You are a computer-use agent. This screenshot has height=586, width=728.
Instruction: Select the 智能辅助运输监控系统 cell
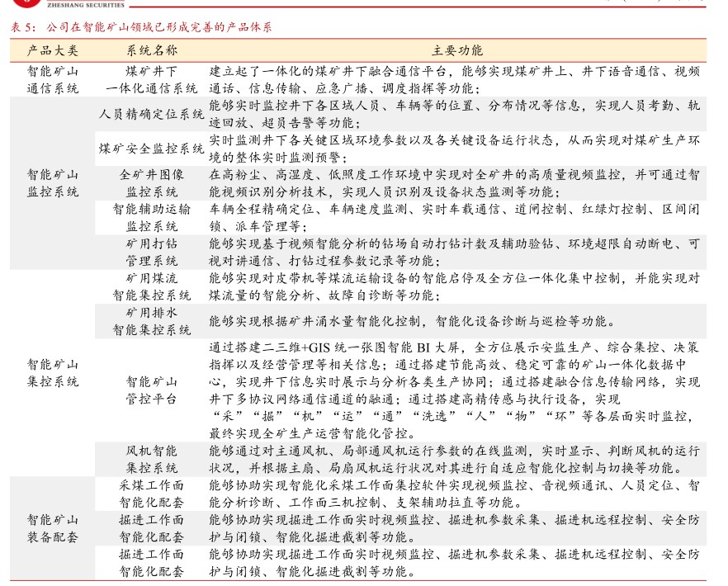tap(151, 217)
